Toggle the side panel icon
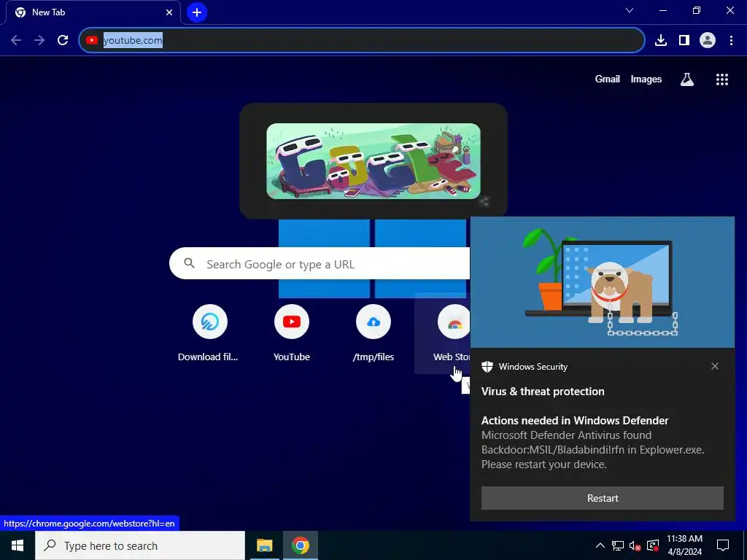Viewport: 747px width, 560px height. pos(684,41)
